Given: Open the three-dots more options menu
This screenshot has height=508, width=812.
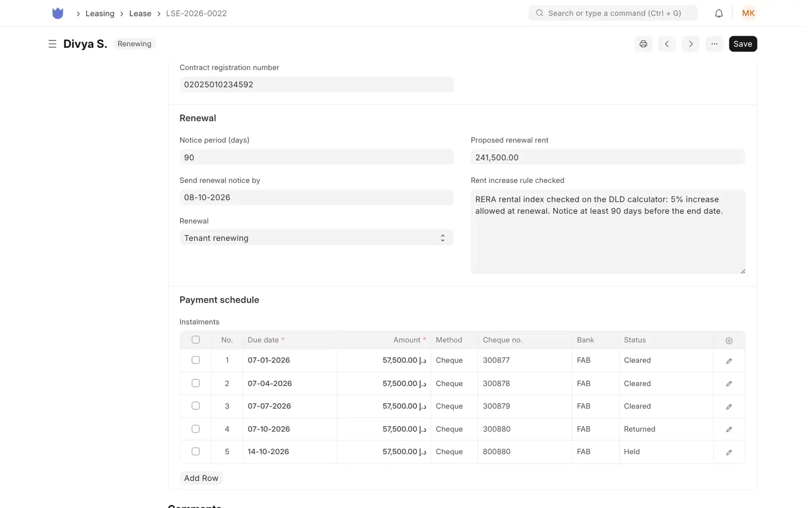Looking at the screenshot, I should tap(714, 44).
